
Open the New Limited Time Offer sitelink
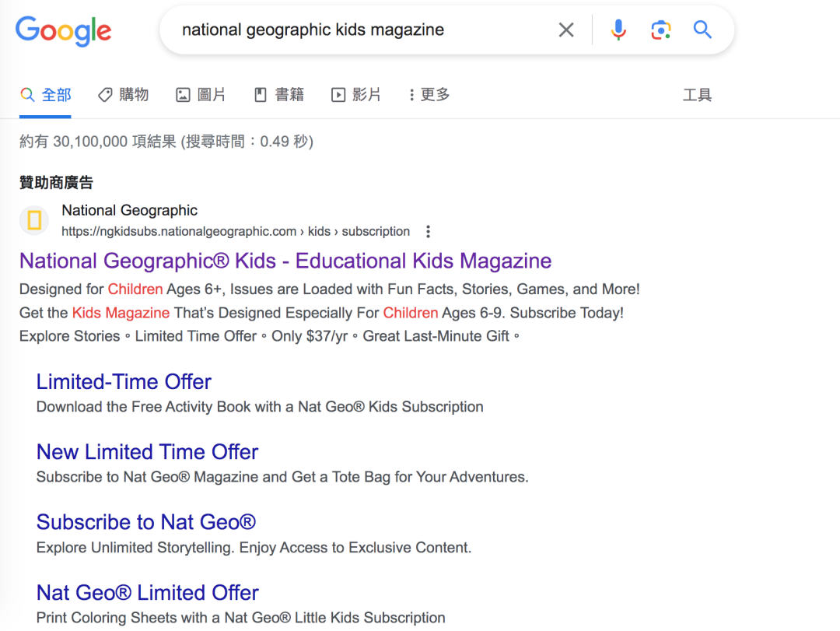click(x=147, y=452)
